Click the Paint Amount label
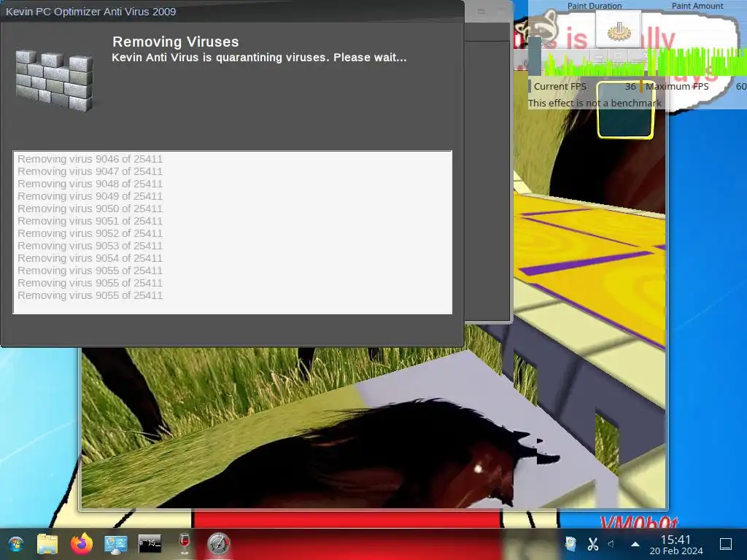 click(x=697, y=6)
